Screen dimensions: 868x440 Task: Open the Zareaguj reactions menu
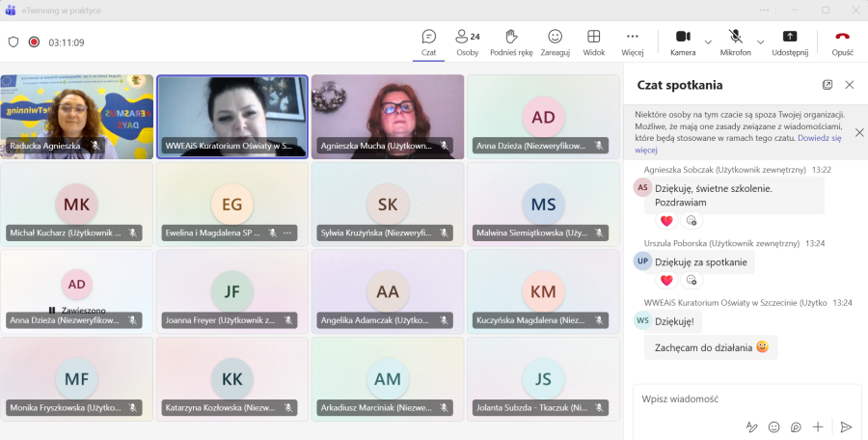coord(555,41)
